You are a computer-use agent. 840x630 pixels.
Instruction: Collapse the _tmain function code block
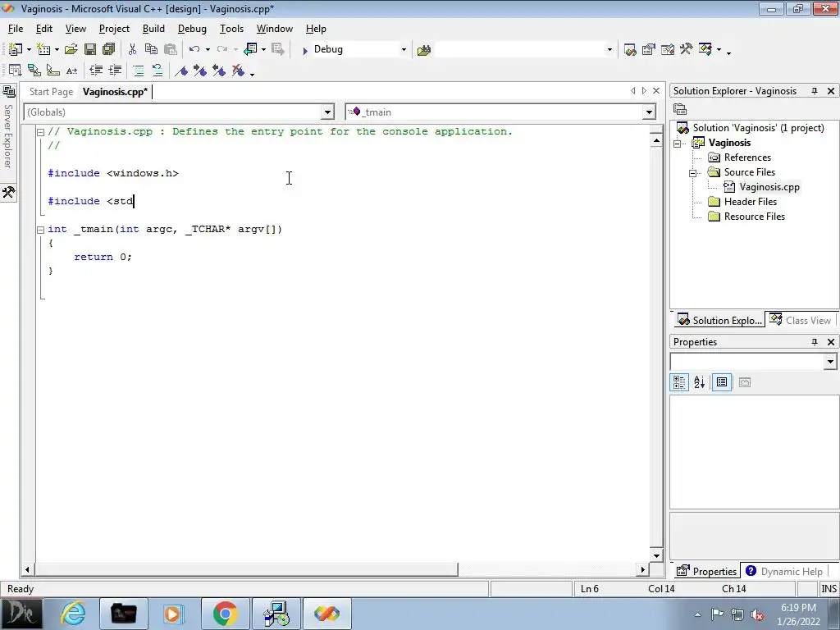pyautogui.click(x=40, y=230)
